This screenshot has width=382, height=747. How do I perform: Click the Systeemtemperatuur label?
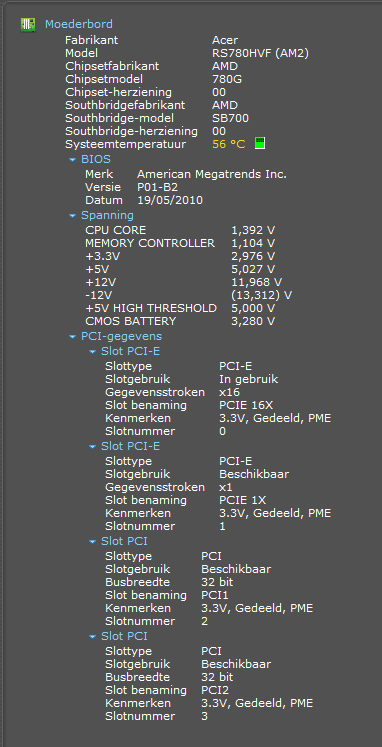(x=126, y=144)
